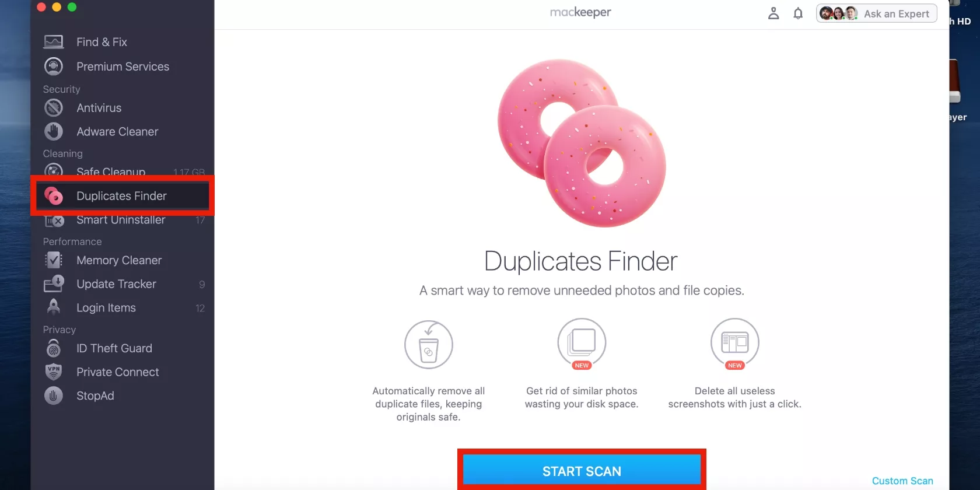This screenshot has width=980, height=490.
Task: Click the Premium Services icon
Action: [x=54, y=66]
